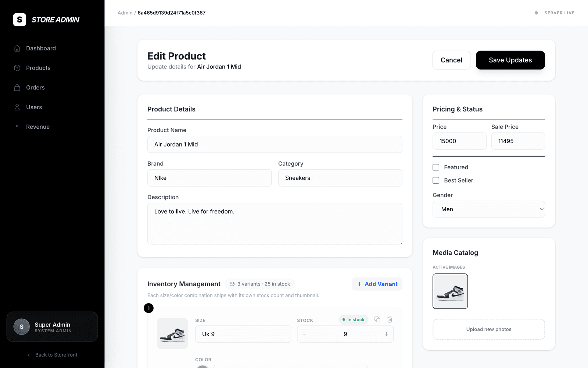
Task: Click the Users person icon
Action: 17,107
